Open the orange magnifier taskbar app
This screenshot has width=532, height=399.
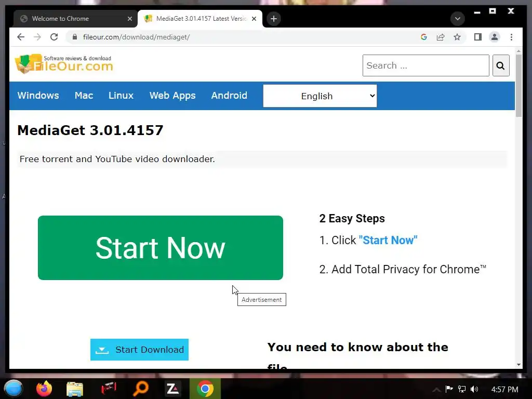coord(140,389)
